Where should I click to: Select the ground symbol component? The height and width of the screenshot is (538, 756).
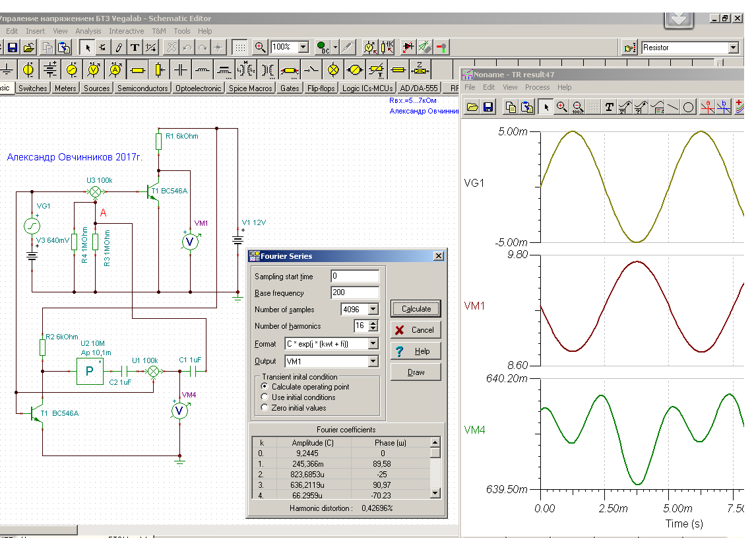click(7, 69)
